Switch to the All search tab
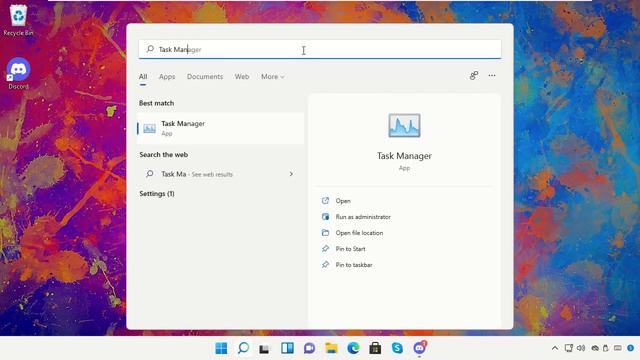 pyautogui.click(x=143, y=77)
